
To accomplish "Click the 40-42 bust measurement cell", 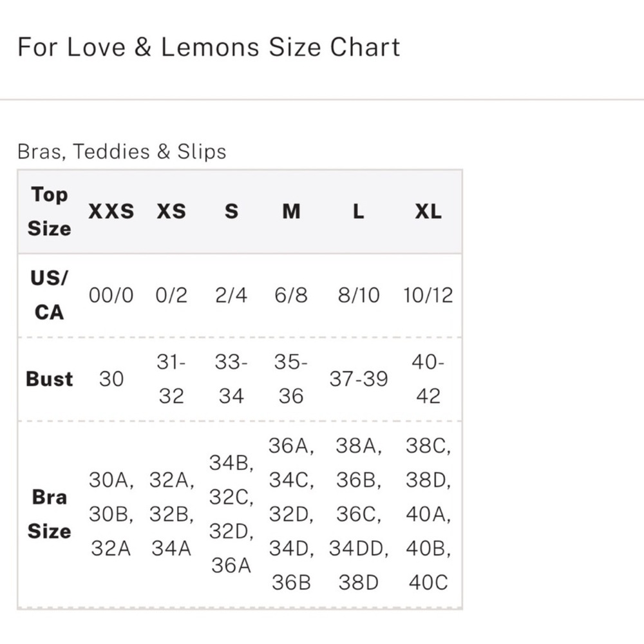I will coord(428,379).
